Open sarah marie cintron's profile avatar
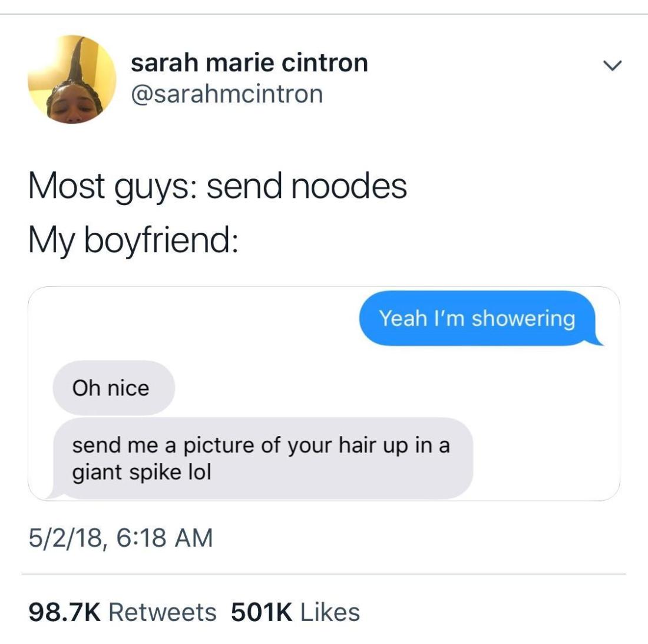648x644 pixels. pos(72,80)
